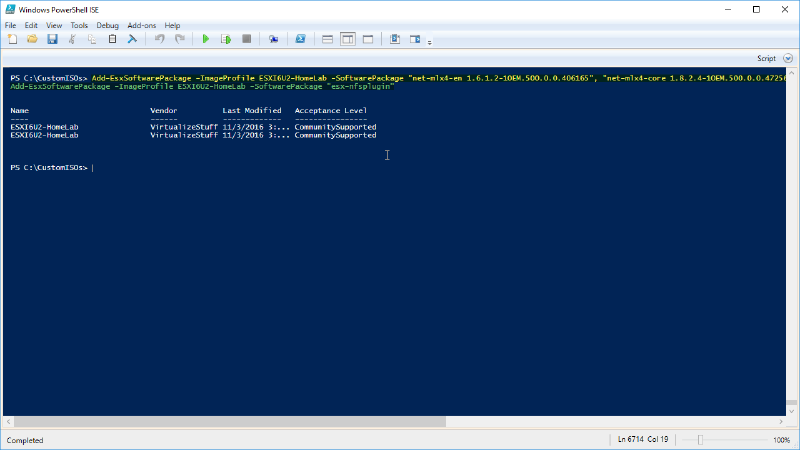
Task: Clear the console pane
Action: 132,39
